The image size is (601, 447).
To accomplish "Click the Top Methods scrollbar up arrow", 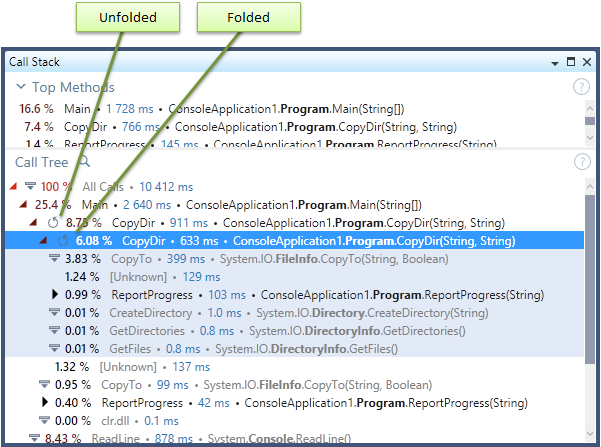I will [590, 108].
